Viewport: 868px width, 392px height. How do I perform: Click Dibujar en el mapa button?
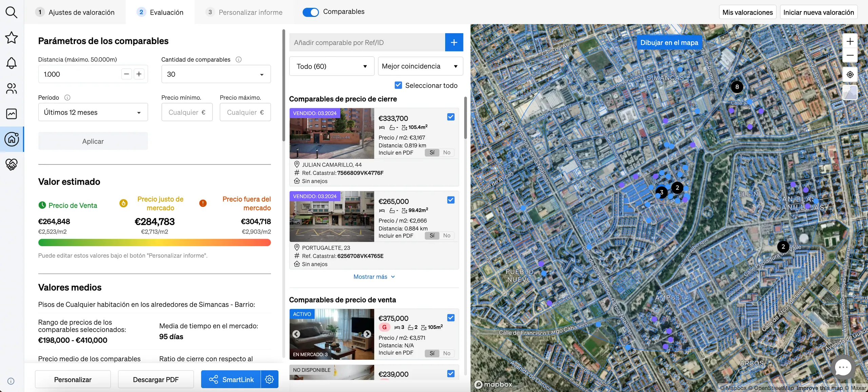(x=669, y=42)
